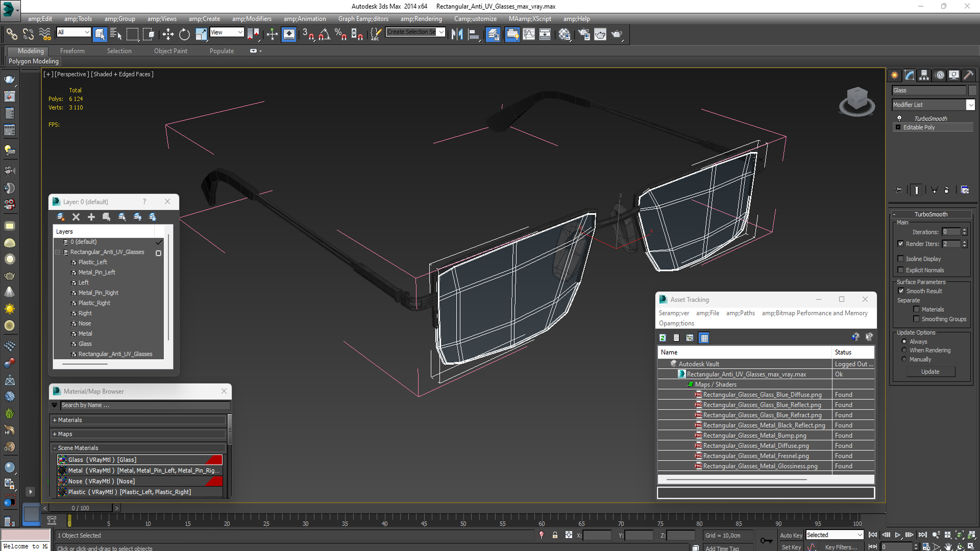Open Render Setup icon
The height and width of the screenshot is (551, 980).
(x=584, y=34)
